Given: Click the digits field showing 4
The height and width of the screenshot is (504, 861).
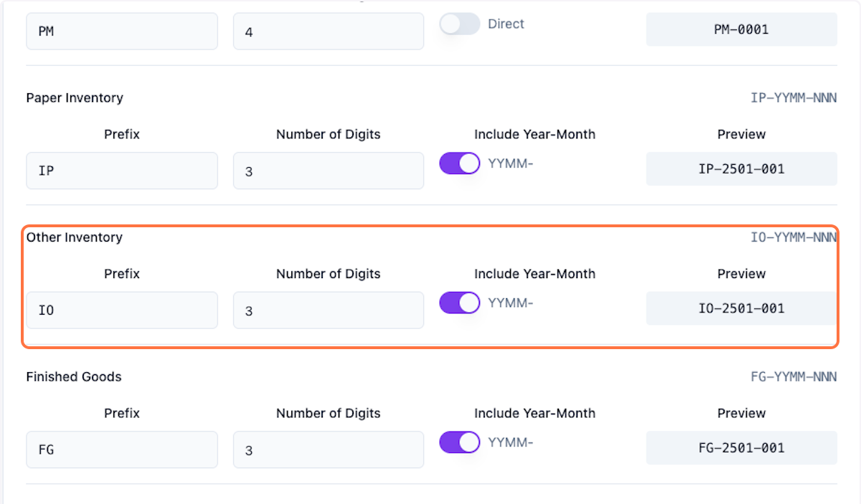Looking at the screenshot, I should [x=328, y=32].
